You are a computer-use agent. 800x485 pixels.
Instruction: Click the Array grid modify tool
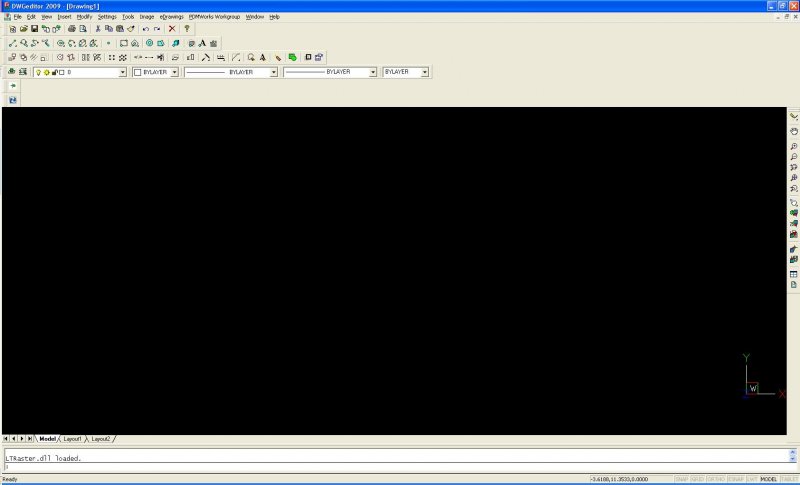(112, 58)
